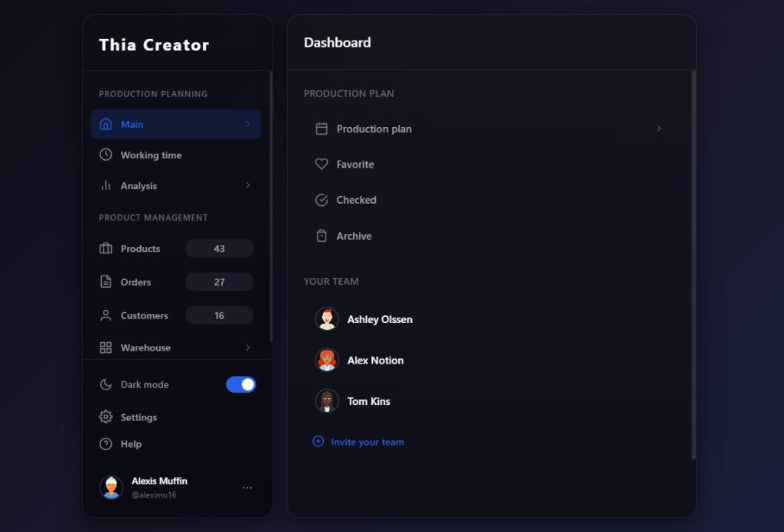The width and height of the screenshot is (784, 532).
Task: Open the three-dot menu by Alexis Muffin
Action: click(x=247, y=488)
